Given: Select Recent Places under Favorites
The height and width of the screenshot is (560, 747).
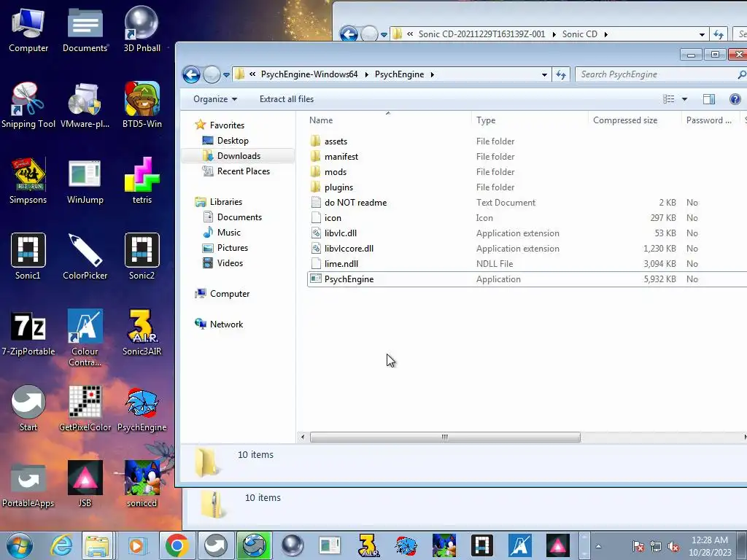Looking at the screenshot, I should pyautogui.click(x=243, y=171).
